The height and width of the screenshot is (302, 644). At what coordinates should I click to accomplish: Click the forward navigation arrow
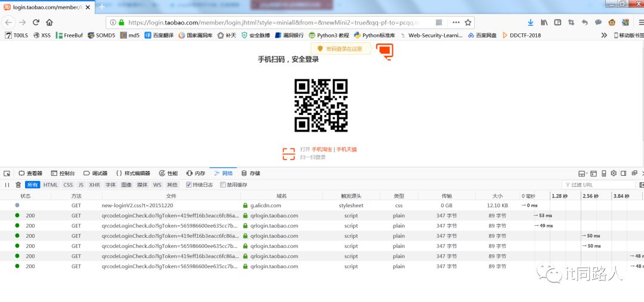23,23
